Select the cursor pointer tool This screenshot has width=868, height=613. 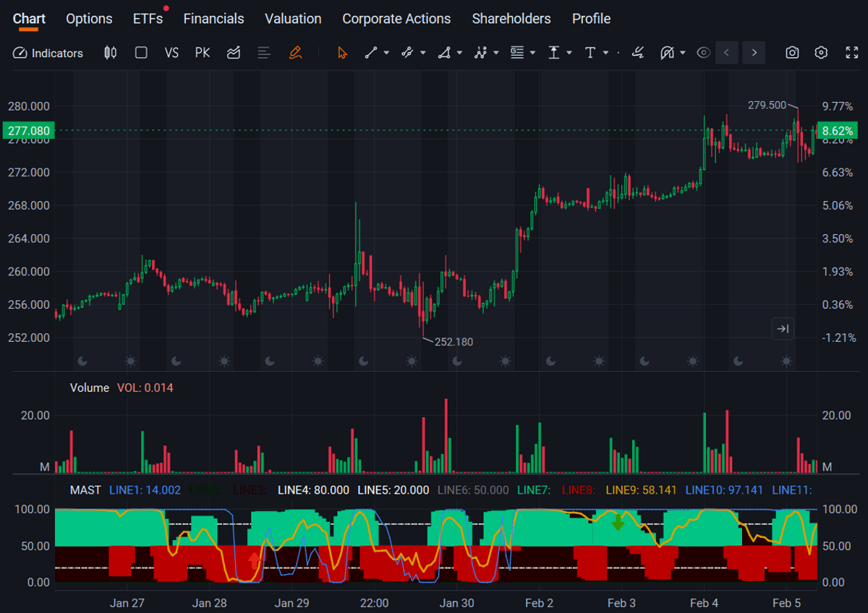tap(342, 53)
